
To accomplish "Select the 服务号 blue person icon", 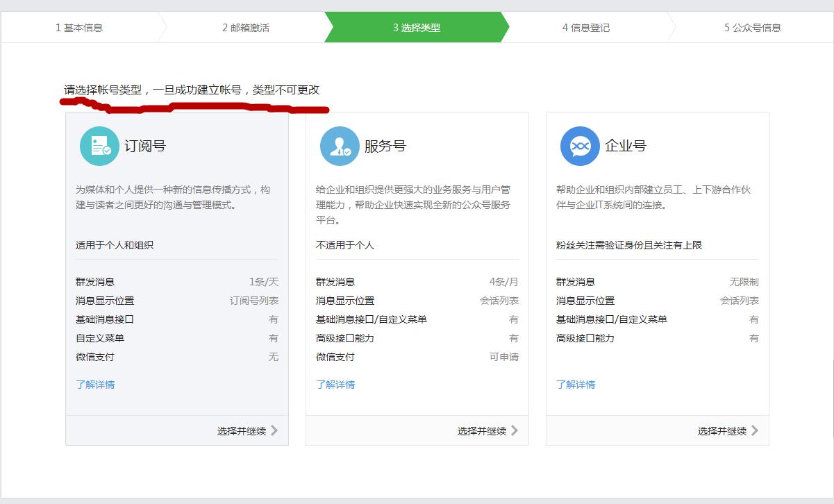I will (340, 146).
